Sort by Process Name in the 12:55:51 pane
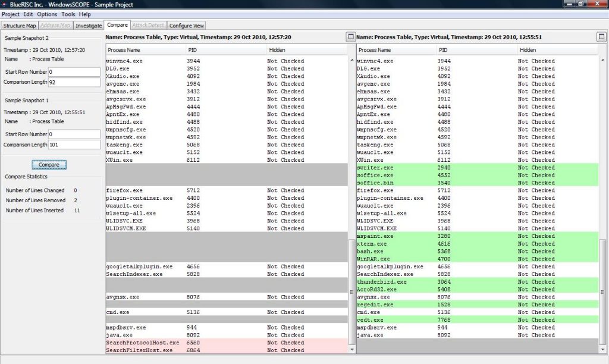Image resolution: width=609 pixels, height=364 pixels. coord(397,50)
